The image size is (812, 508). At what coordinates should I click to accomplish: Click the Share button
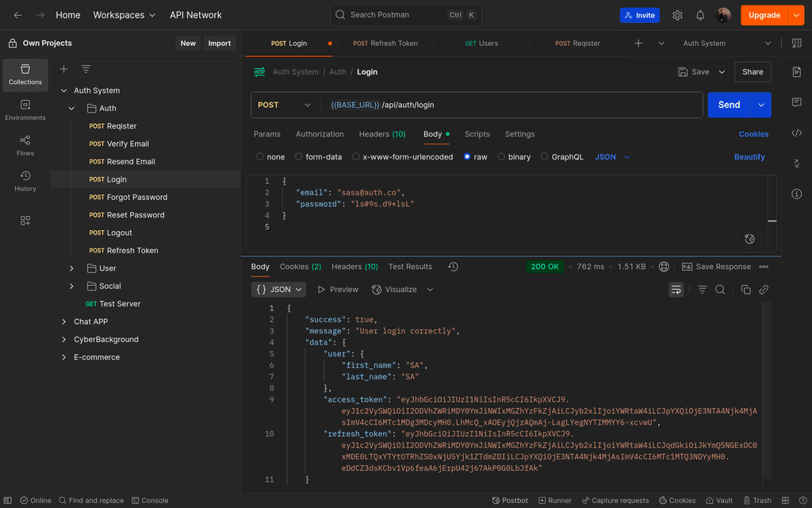pyautogui.click(x=753, y=72)
